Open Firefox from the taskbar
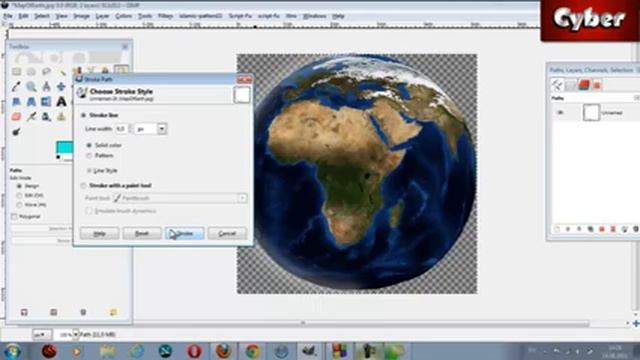 [223, 351]
